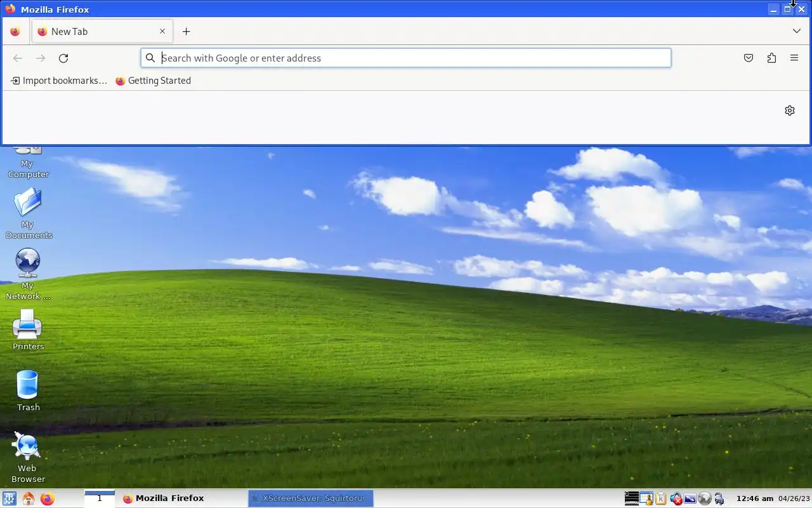The image size is (812, 508).
Task: Launch the Web Browser desktop icon
Action: click(x=28, y=457)
